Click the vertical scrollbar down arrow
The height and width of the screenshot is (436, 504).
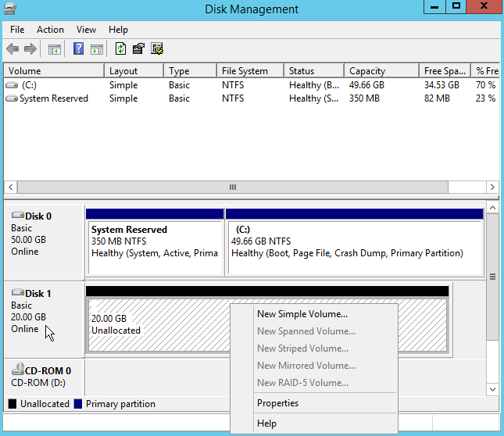pos(492,388)
